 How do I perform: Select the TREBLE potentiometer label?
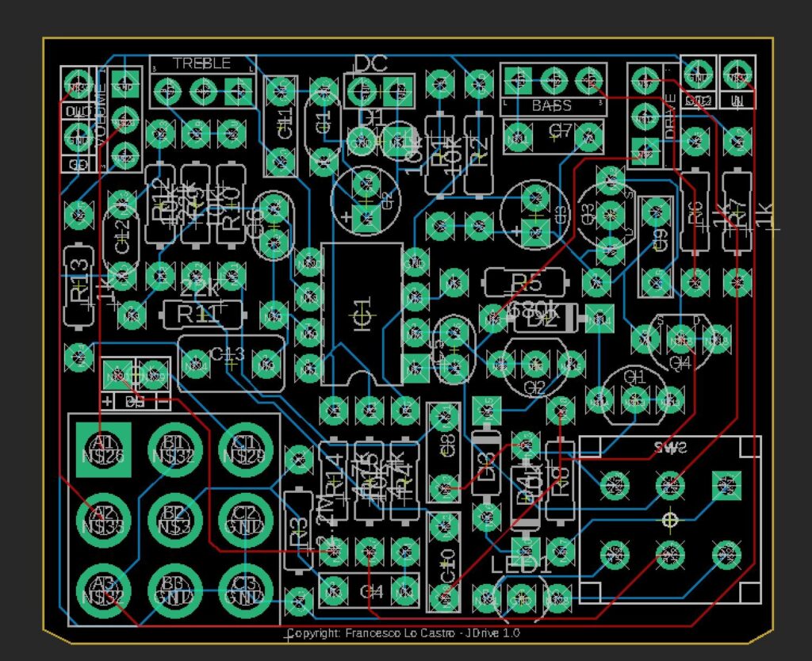[202, 63]
